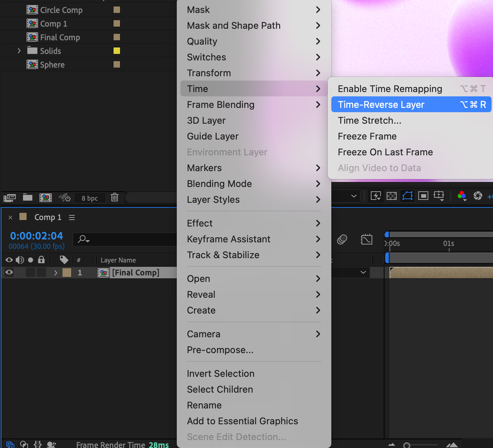Expand the Final Comp layer properties
Image resolution: width=493 pixels, height=448 pixels.
point(56,273)
